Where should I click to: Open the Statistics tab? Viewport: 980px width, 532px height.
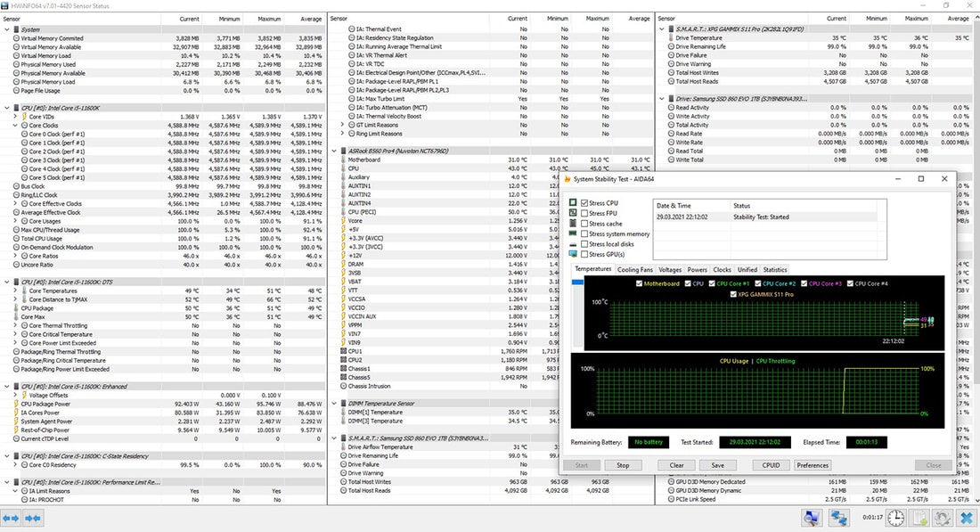pyautogui.click(x=774, y=269)
